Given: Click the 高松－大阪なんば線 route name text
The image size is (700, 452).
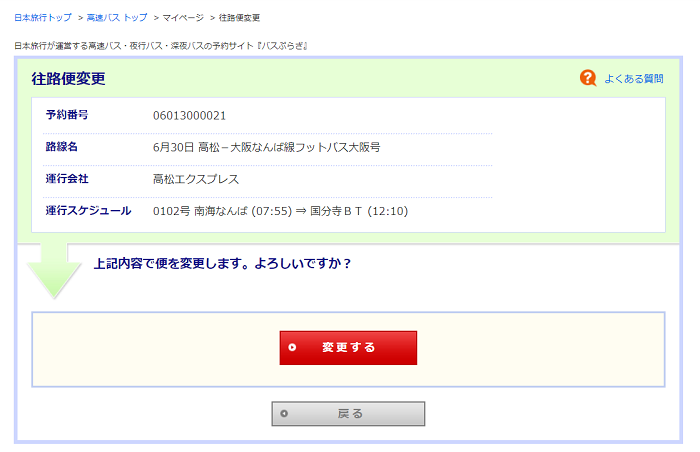Looking at the screenshot, I should click(266, 147).
